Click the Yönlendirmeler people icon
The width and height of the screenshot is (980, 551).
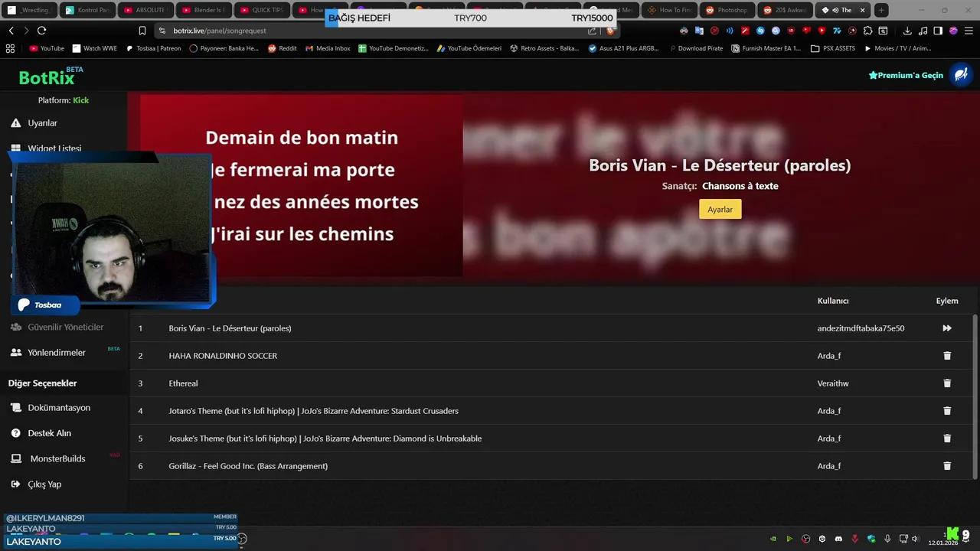pos(15,352)
